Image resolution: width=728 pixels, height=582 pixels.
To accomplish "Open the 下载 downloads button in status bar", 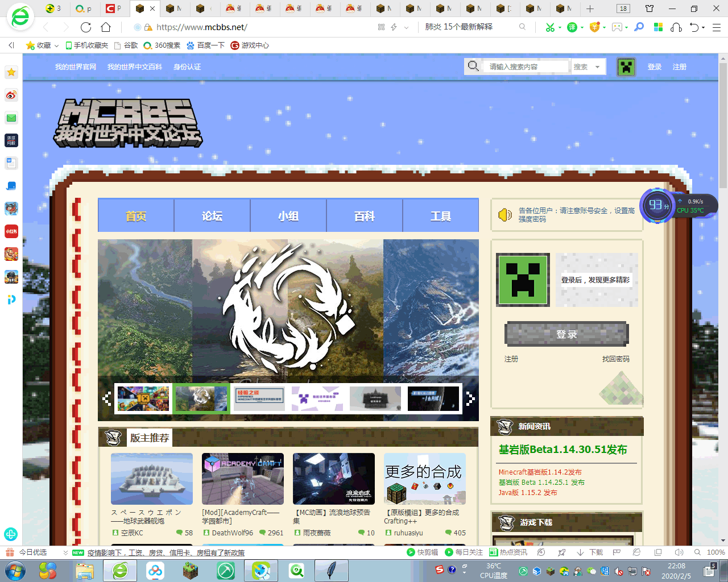I will tap(590, 552).
